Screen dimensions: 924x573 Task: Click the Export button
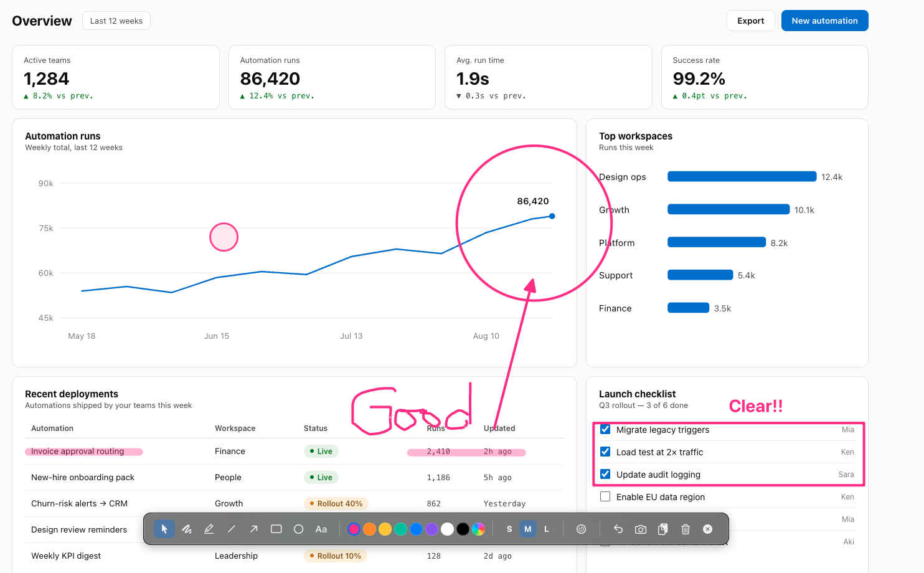751,21
